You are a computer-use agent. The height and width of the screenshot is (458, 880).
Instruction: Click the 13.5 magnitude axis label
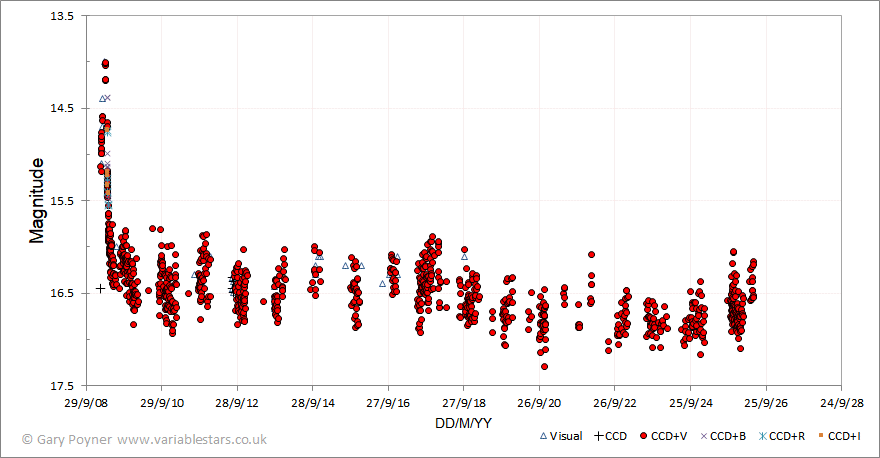click(x=62, y=16)
